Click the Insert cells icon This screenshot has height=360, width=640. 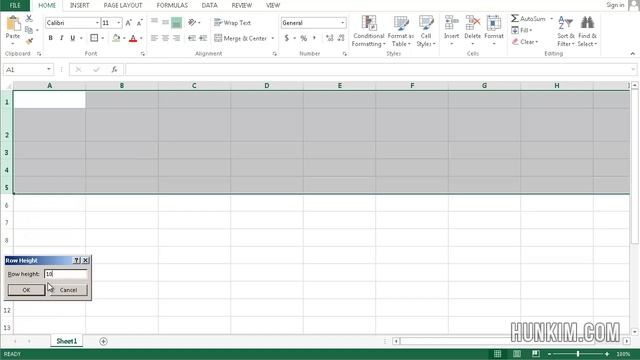point(451,23)
